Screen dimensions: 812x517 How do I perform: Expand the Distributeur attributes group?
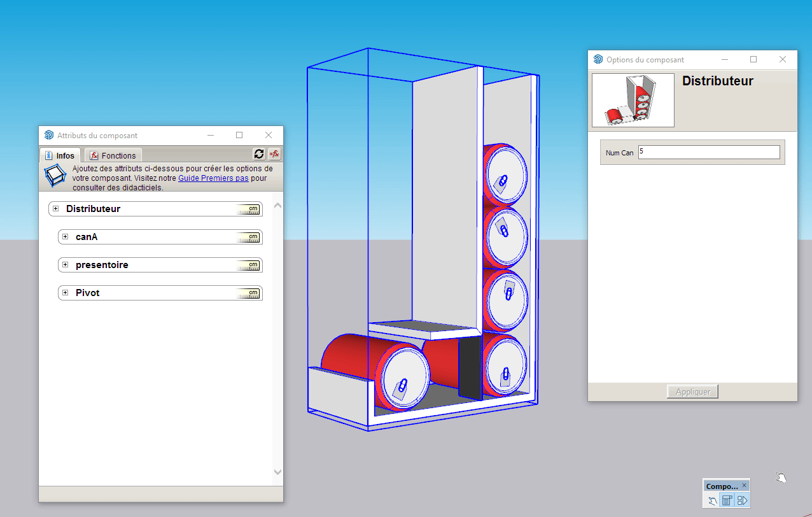[56, 209]
